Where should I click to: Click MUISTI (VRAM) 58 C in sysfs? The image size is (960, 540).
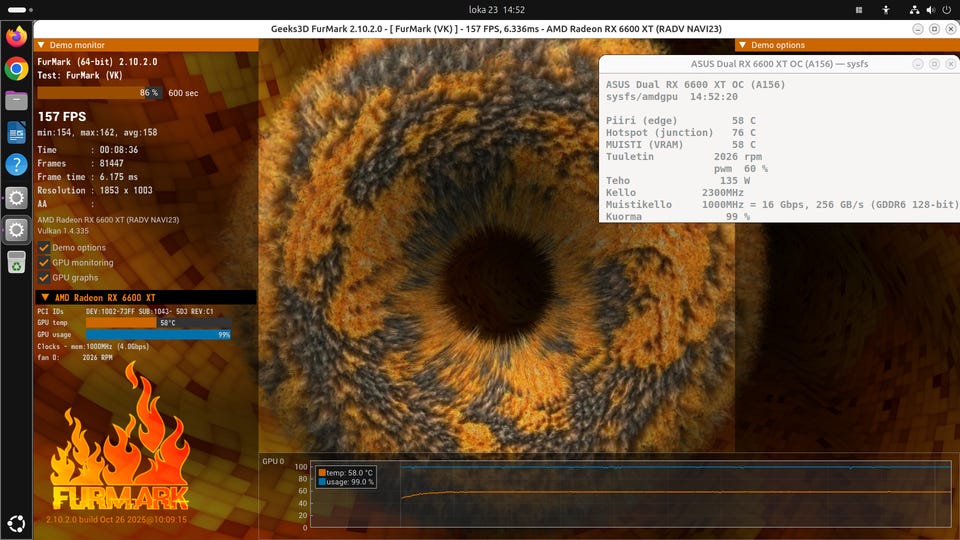point(681,144)
